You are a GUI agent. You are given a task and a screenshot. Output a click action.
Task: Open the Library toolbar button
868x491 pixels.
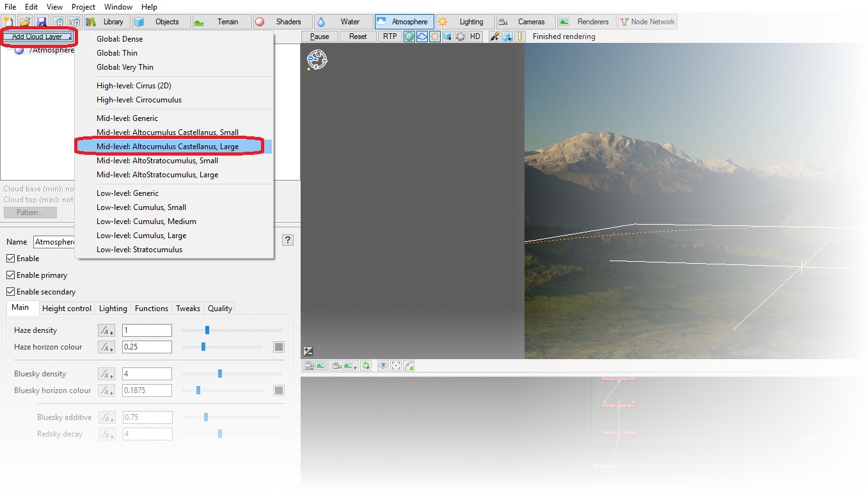(x=106, y=22)
